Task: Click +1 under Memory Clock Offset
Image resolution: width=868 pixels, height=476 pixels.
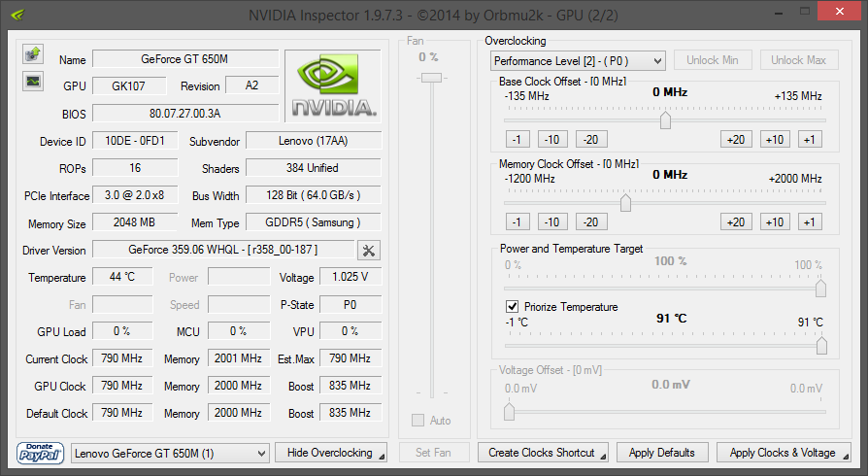Action: click(x=810, y=222)
